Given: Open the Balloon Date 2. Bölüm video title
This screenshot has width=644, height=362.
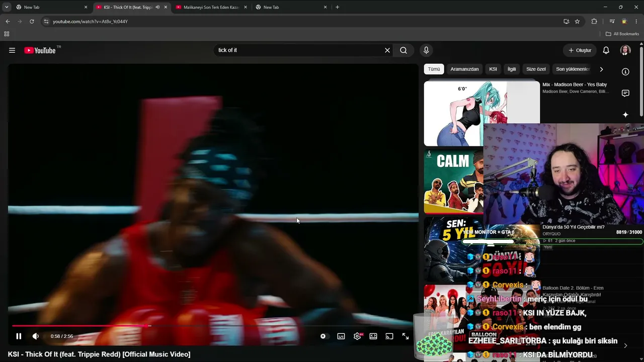Looking at the screenshot, I should pos(573,291).
